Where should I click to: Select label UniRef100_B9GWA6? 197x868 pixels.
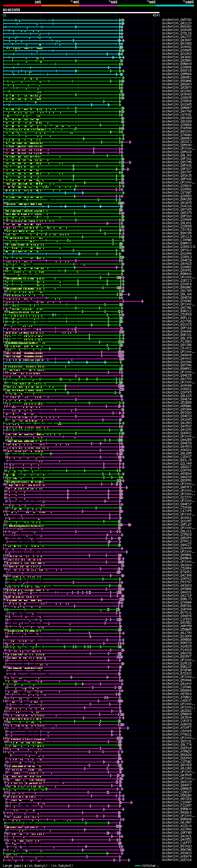pyautogui.click(x=177, y=81)
